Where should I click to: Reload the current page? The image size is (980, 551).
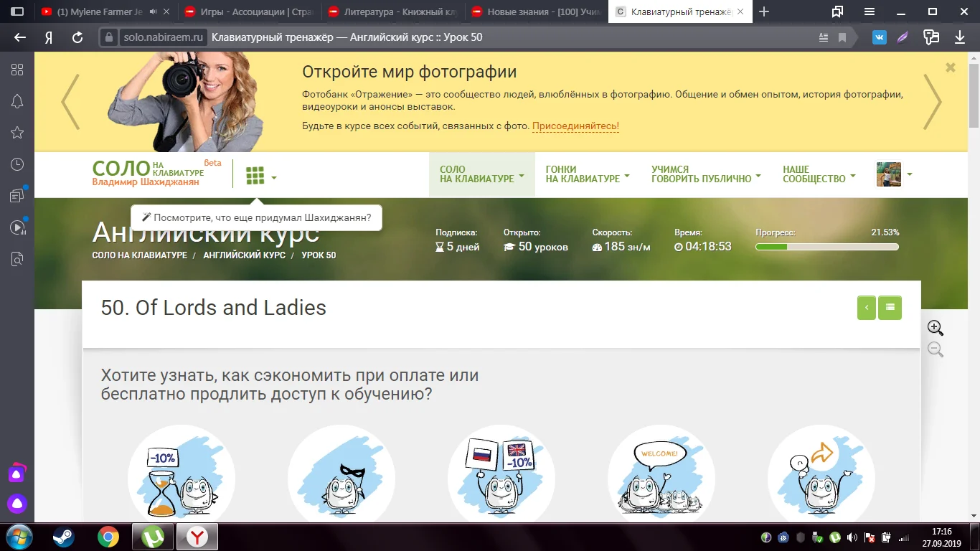(77, 37)
